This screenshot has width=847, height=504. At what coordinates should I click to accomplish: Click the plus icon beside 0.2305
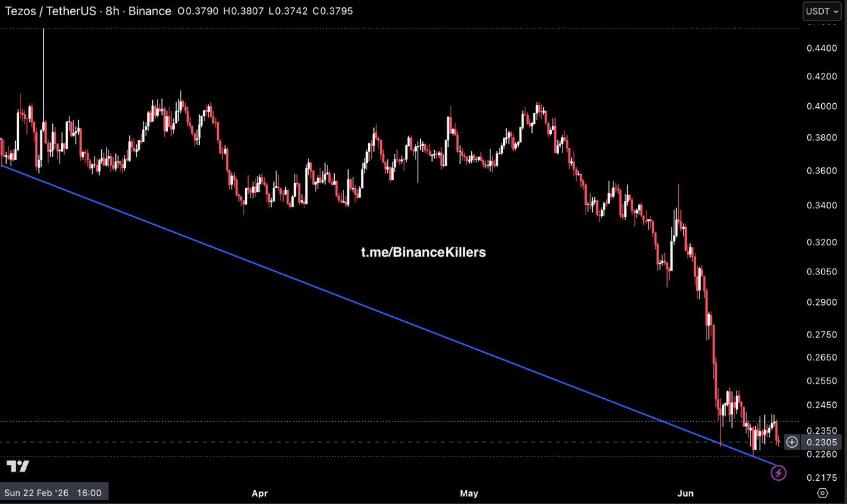click(792, 442)
